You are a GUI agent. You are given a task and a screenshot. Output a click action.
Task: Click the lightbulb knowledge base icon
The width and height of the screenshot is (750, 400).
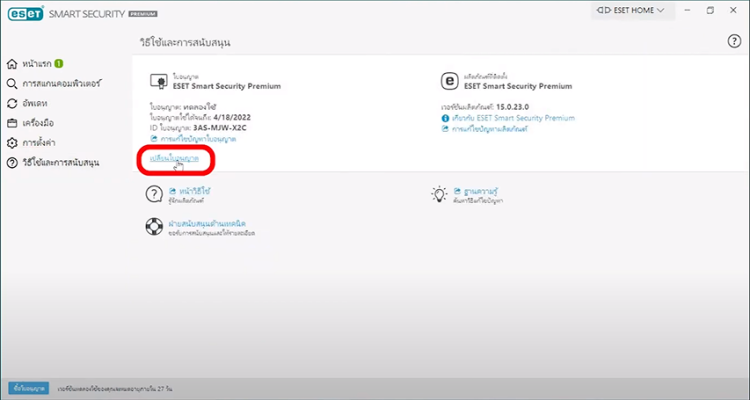click(x=439, y=194)
